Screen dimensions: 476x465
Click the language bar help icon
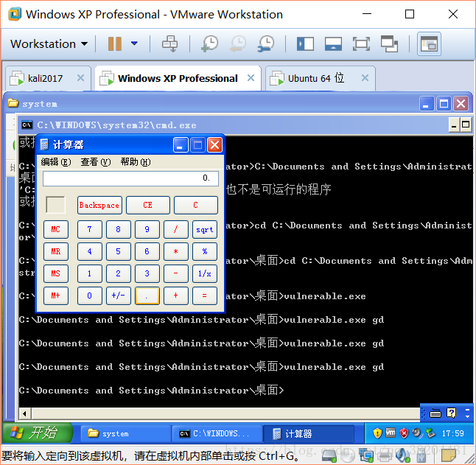(452, 413)
